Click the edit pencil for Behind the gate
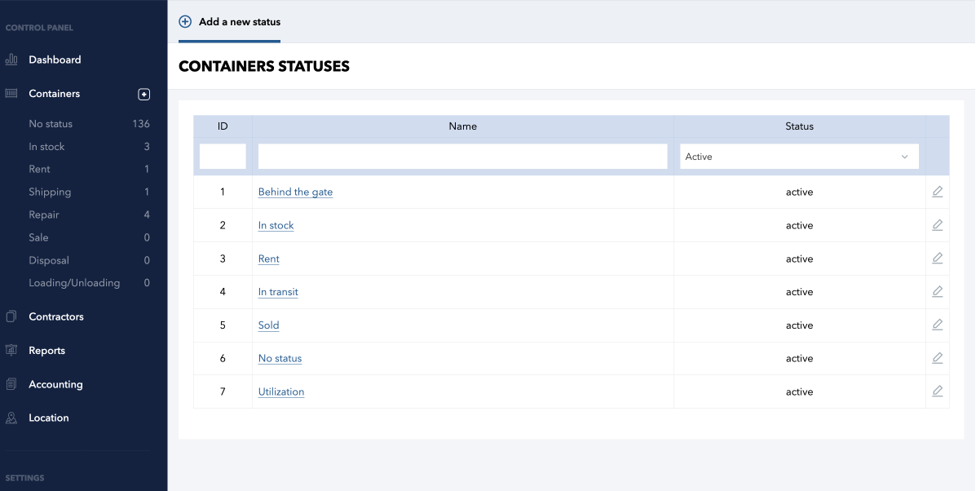The image size is (980, 491). coord(938,192)
